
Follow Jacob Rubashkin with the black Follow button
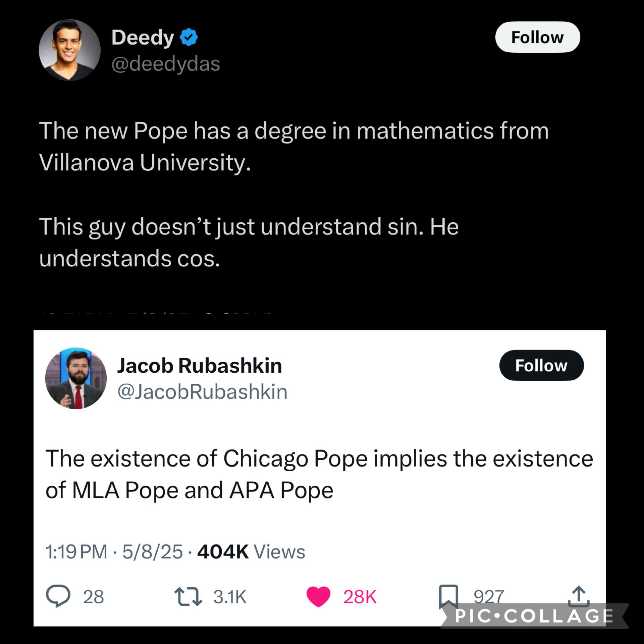click(541, 365)
